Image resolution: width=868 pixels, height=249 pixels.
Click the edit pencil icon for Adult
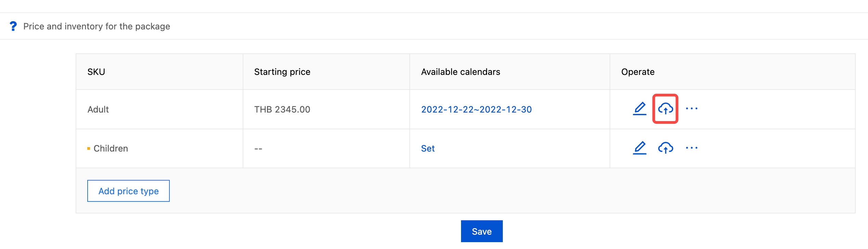(x=639, y=109)
